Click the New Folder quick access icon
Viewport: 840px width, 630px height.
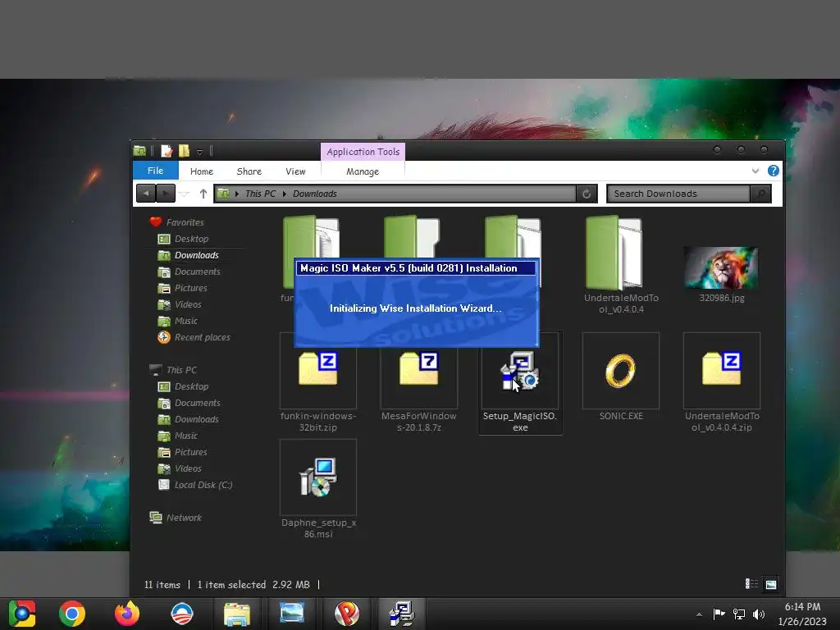[x=184, y=152]
